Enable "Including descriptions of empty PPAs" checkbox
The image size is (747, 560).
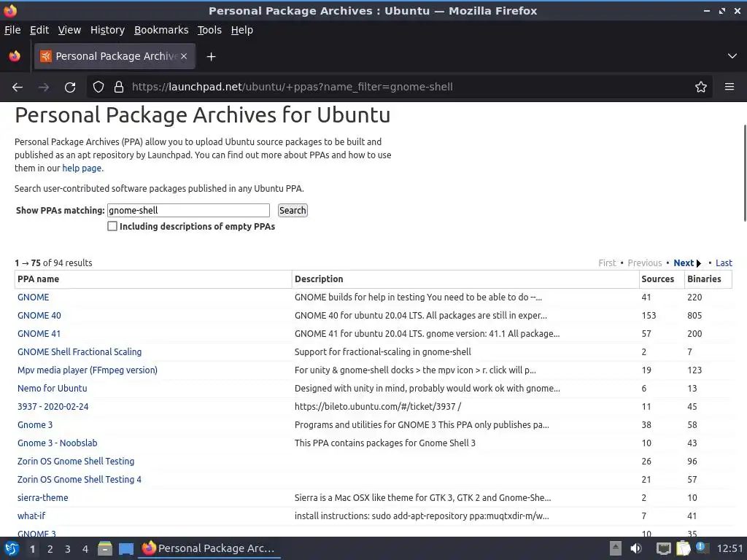tap(112, 226)
